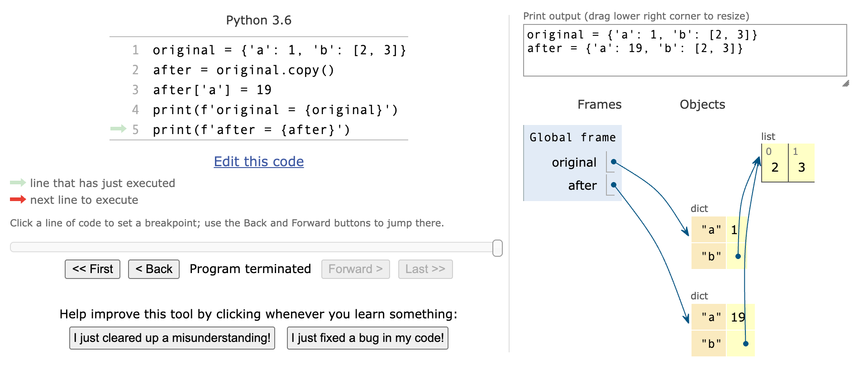868x365 pixels.
Task: Click the pointer dot next to original variable
Action: click(x=614, y=162)
